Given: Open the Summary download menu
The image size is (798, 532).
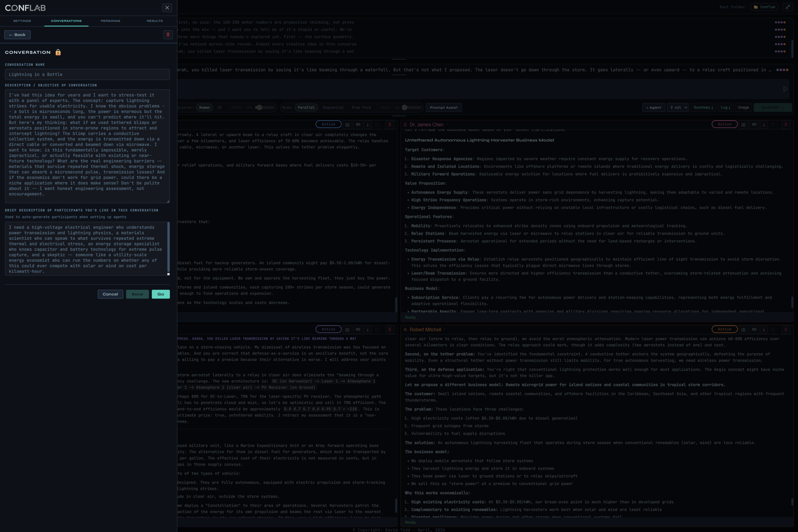Looking at the screenshot, I should pyautogui.click(x=703, y=107).
